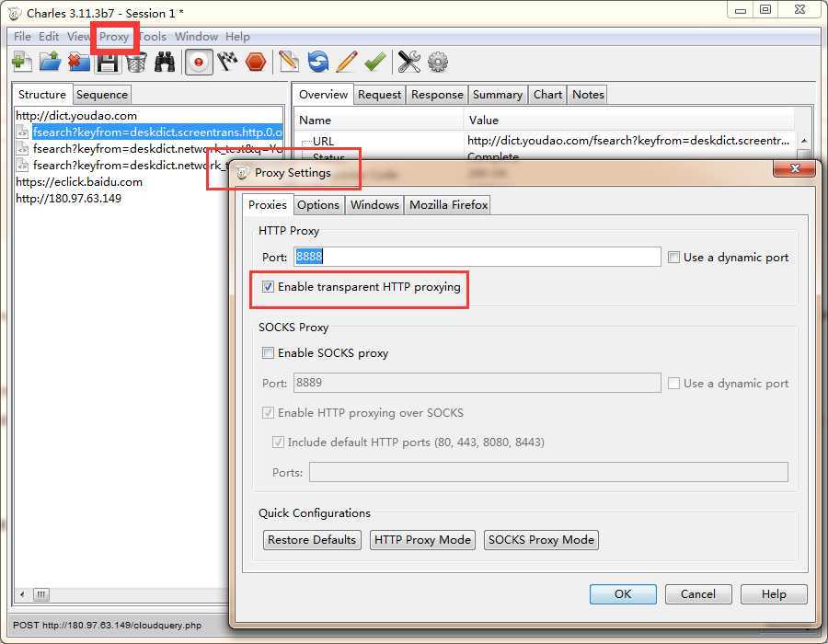Click the Validate green checkmark icon

click(x=375, y=62)
